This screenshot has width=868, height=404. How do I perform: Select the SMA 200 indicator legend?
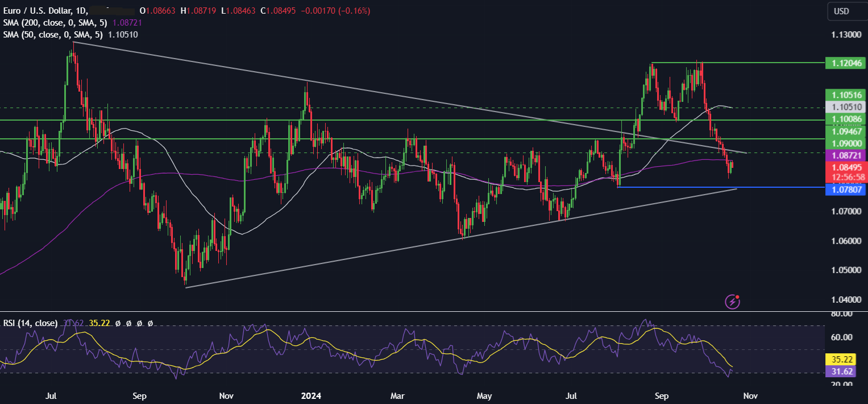72,23
